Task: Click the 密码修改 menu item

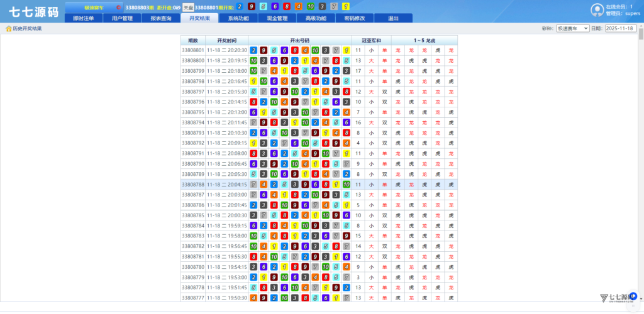Action: coord(355,18)
